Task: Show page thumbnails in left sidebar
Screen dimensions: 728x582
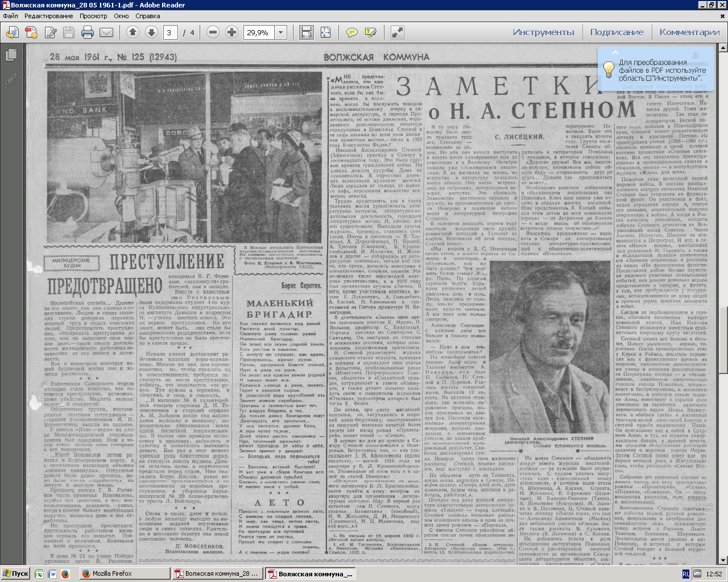Action: 10,55
